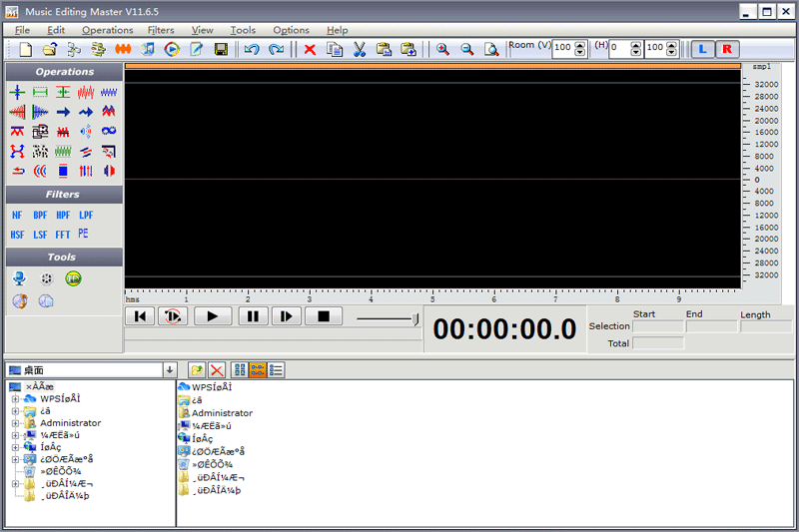Expand the ÍøÂç tree node
The image size is (799, 532).
coord(15,447)
